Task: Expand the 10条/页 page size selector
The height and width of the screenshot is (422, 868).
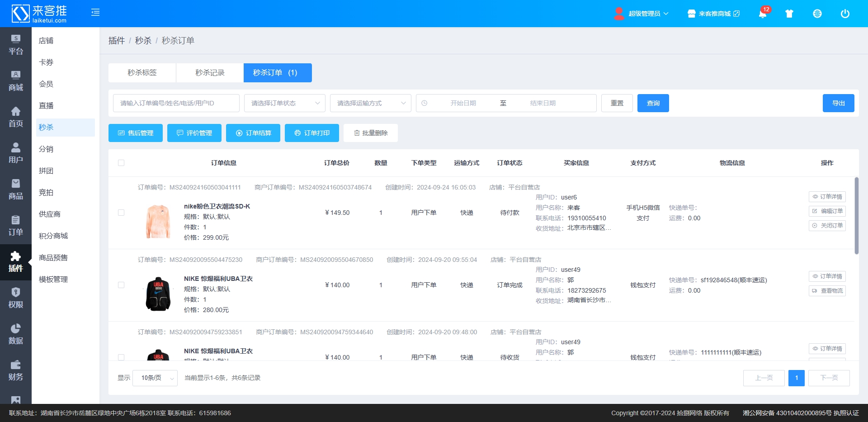Action: click(x=155, y=378)
